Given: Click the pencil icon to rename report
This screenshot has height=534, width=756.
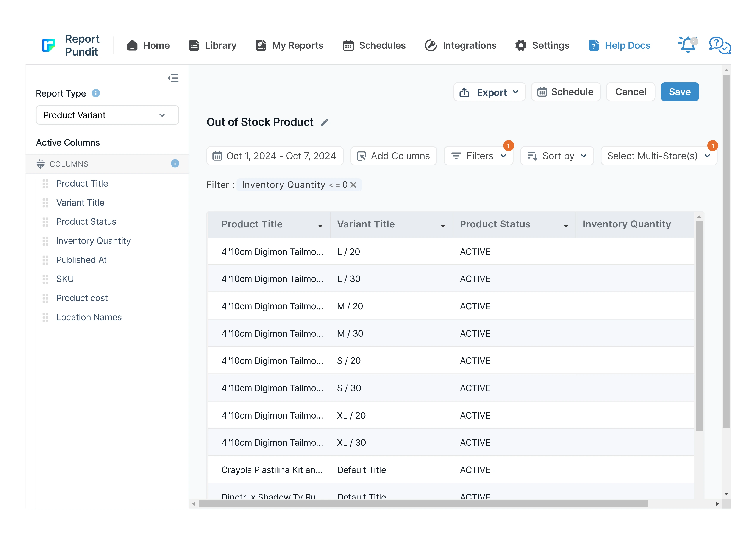Looking at the screenshot, I should pos(324,122).
